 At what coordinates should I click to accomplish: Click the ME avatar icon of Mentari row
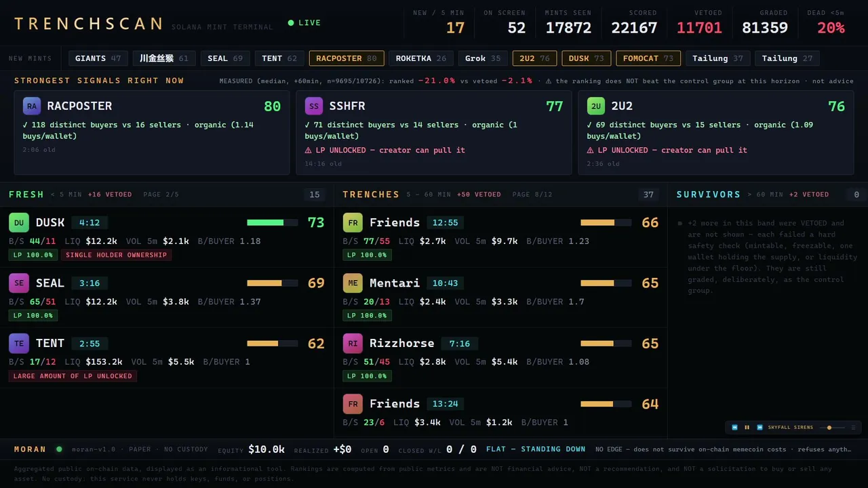(353, 283)
